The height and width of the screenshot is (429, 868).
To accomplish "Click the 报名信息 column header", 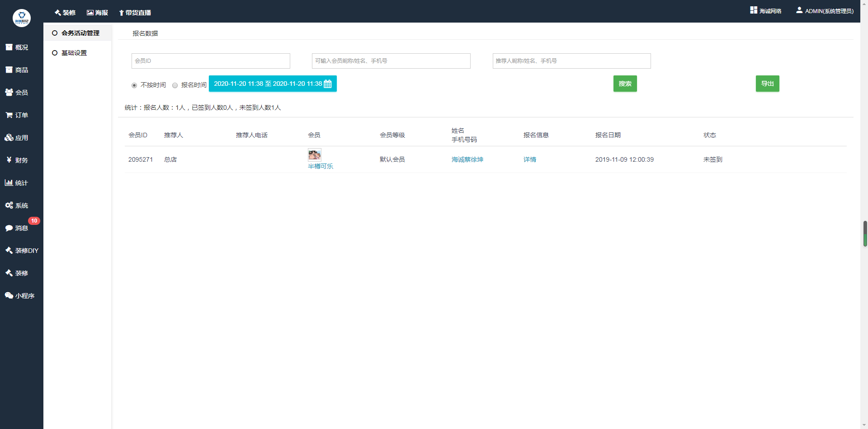I will 536,135.
